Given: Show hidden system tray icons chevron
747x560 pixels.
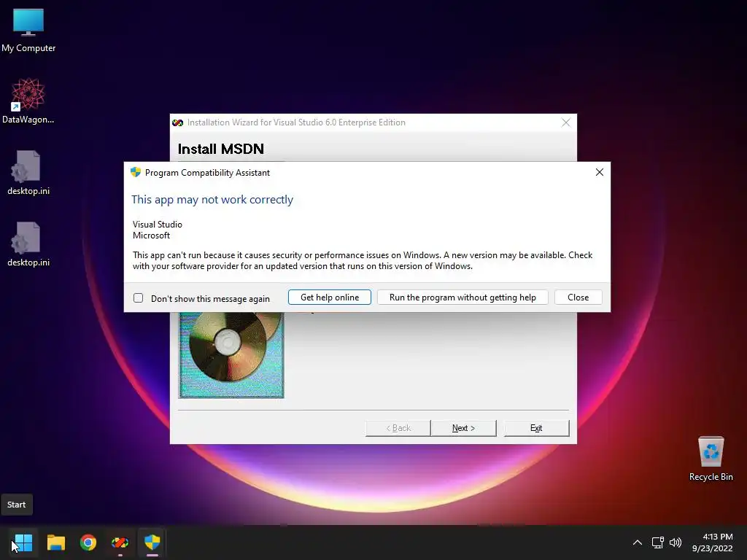Looking at the screenshot, I should (638, 542).
